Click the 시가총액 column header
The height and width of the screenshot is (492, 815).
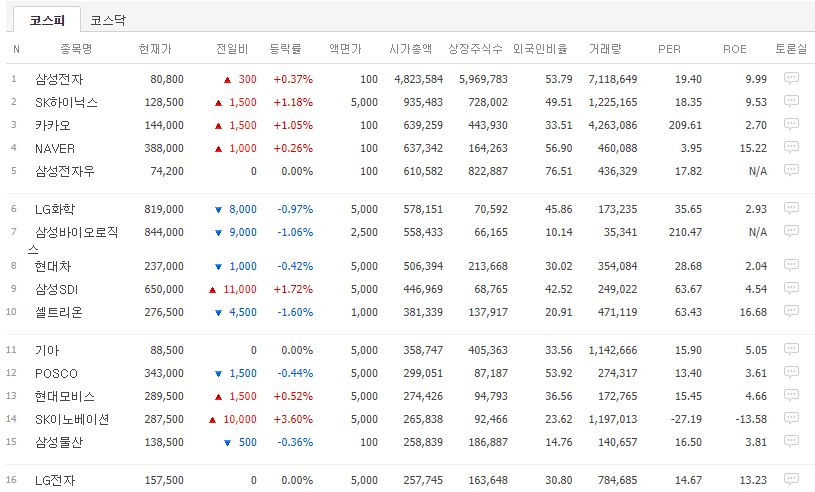[x=411, y=49]
